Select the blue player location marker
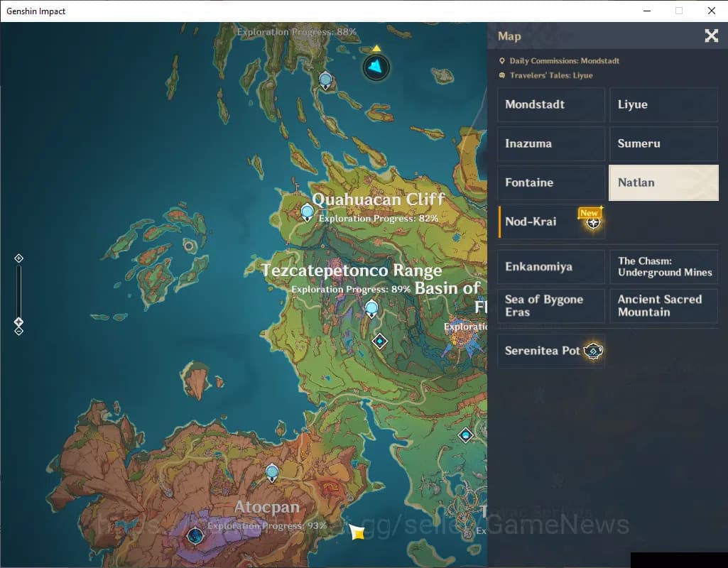Screen dimensions: 728x568 [x=376, y=67]
